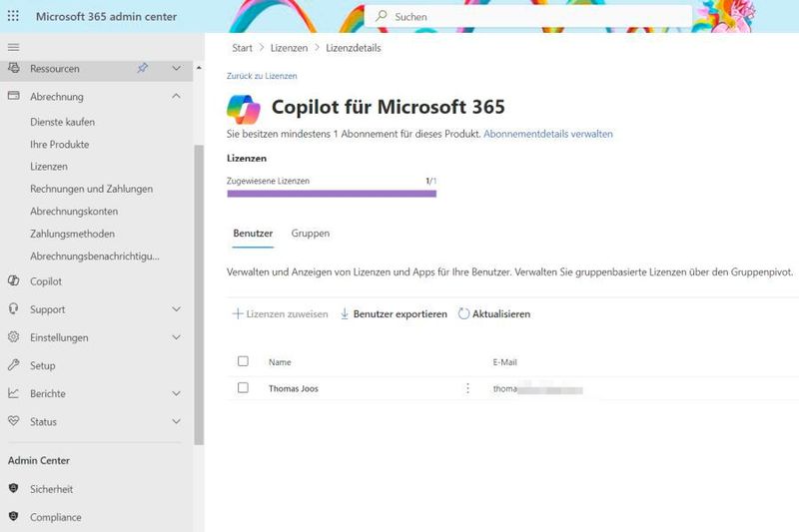The width and height of the screenshot is (799, 532).
Task: Sort by the E-Mail column header
Action: click(504, 362)
